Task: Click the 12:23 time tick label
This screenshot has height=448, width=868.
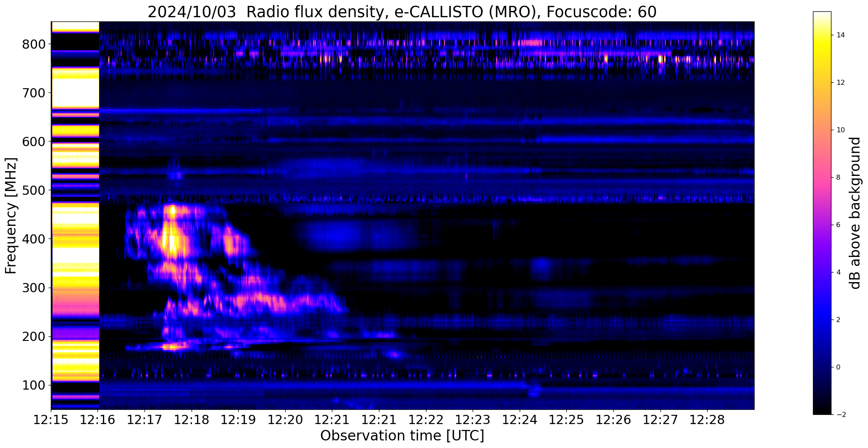Action: click(473, 419)
